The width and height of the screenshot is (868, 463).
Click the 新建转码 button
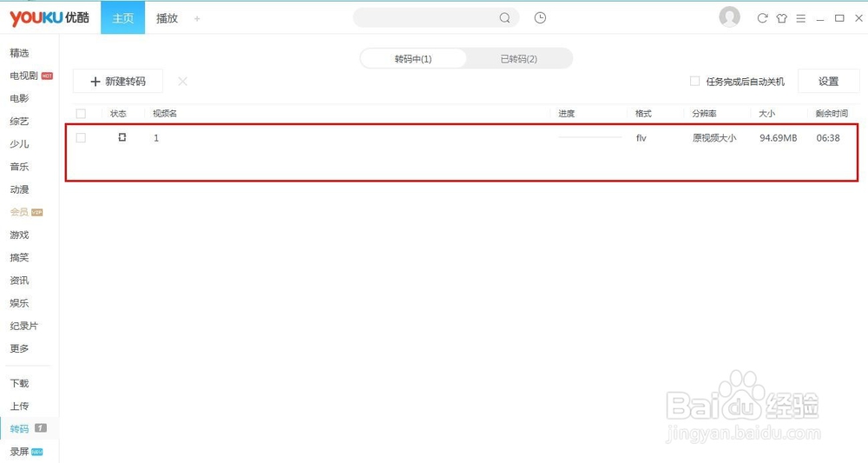click(118, 82)
